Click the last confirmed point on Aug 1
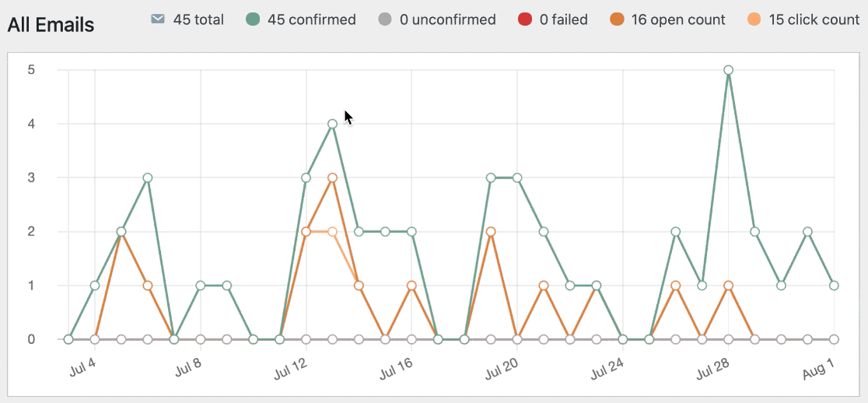Image resolution: width=868 pixels, height=403 pixels. pyautogui.click(x=834, y=286)
